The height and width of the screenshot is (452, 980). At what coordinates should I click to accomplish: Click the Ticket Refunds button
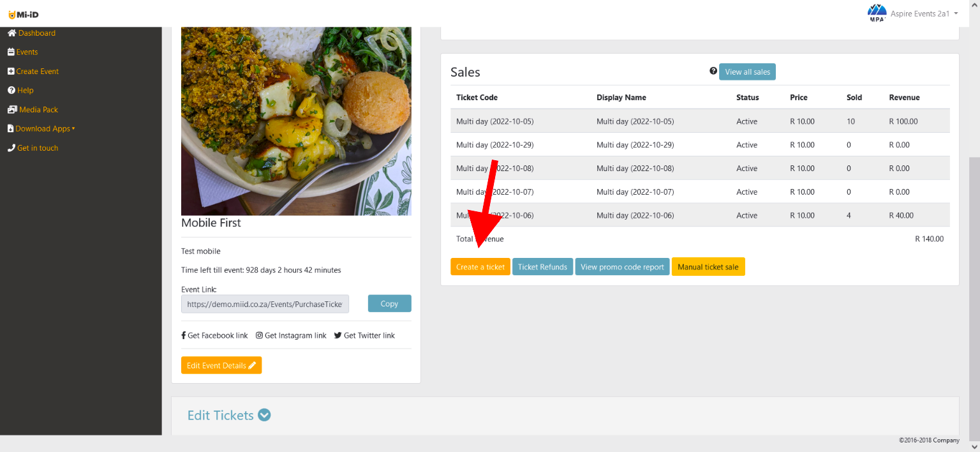pyautogui.click(x=542, y=267)
